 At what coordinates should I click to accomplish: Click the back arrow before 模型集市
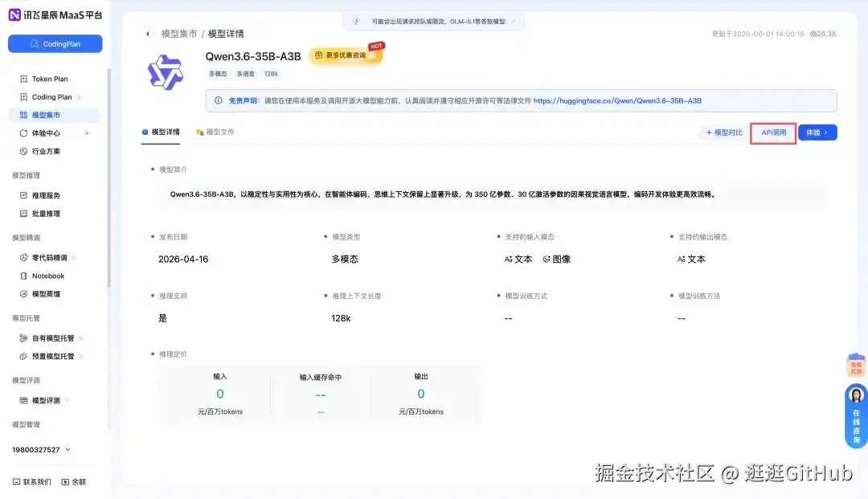(x=148, y=34)
